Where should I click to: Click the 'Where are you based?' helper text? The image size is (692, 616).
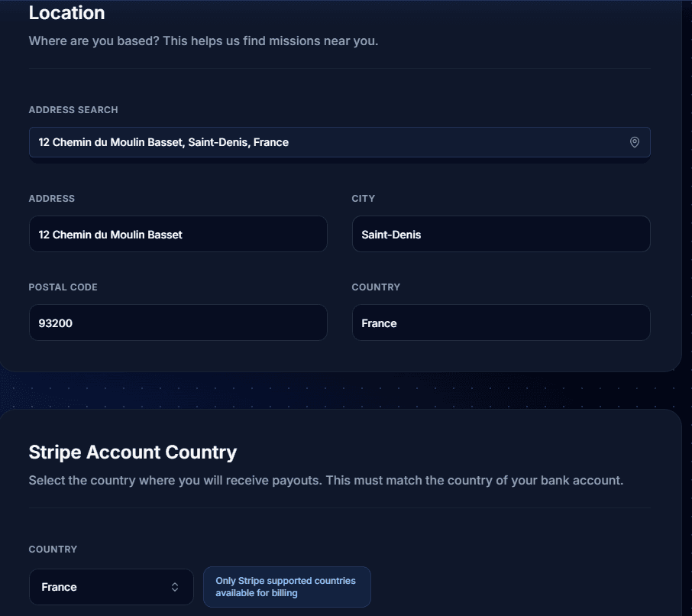203,41
